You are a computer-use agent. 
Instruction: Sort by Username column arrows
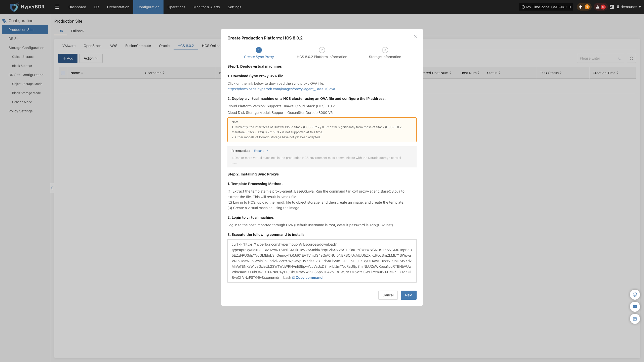pyautogui.click(x=164, y=73)
